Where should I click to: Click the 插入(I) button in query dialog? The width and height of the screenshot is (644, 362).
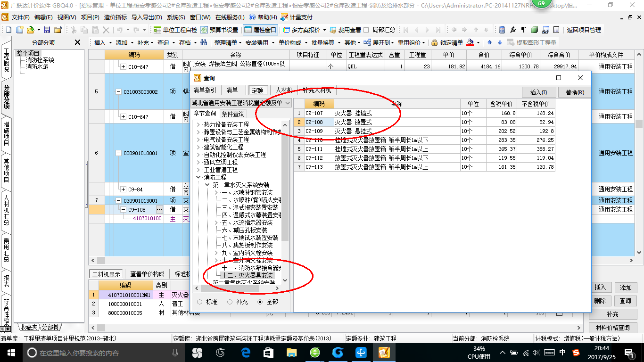pyautogui.click(x=539, y=92)
